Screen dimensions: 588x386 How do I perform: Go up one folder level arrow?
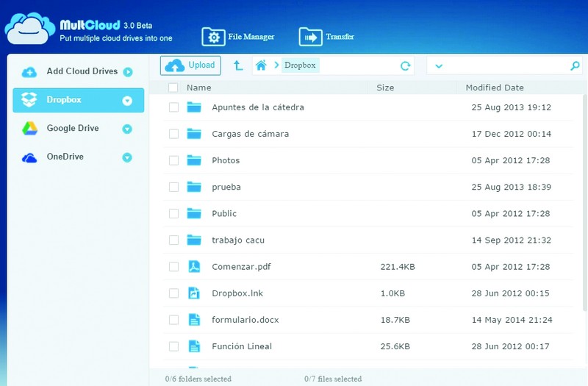click(238, 65)
